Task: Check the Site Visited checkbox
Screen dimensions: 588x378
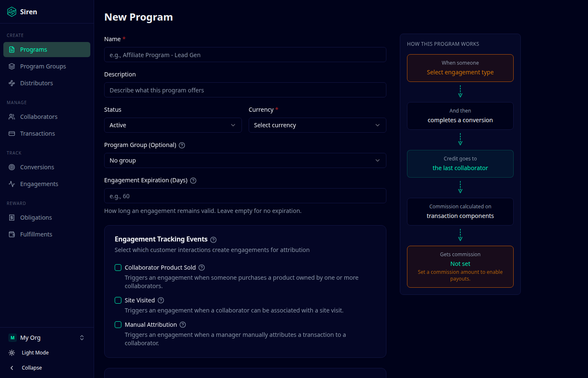Action: pos(118,300)
